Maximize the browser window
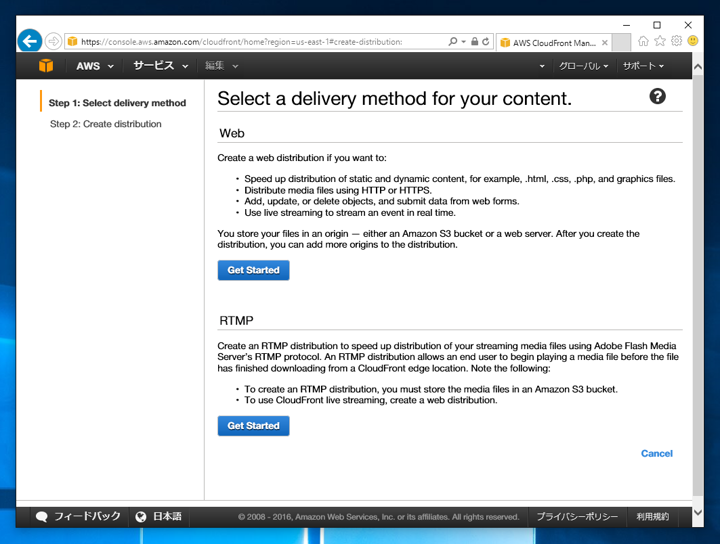This screenshot has height=544, width=720. pyautogui.click(x=657, y=25)
